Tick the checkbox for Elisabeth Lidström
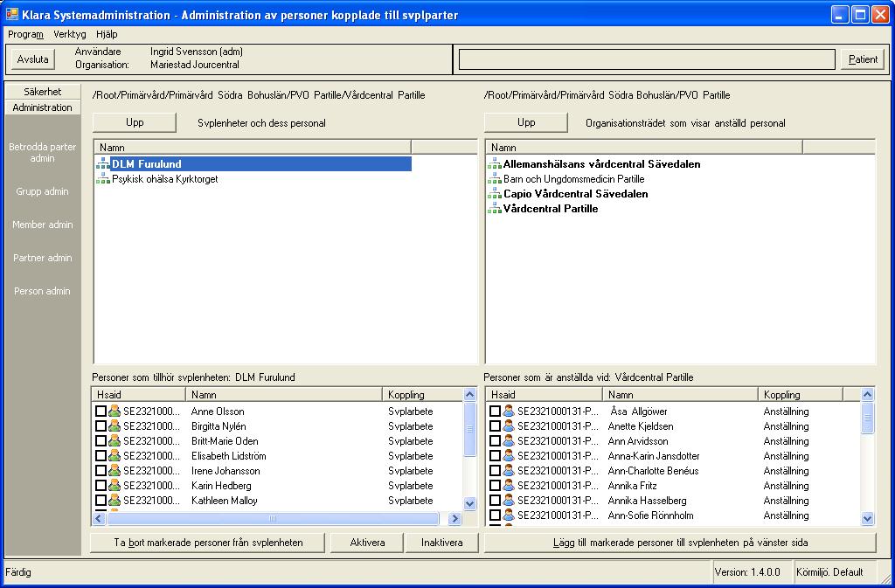Image resolution: width=895 pixels, height=588 pixels. pos(101,456)
